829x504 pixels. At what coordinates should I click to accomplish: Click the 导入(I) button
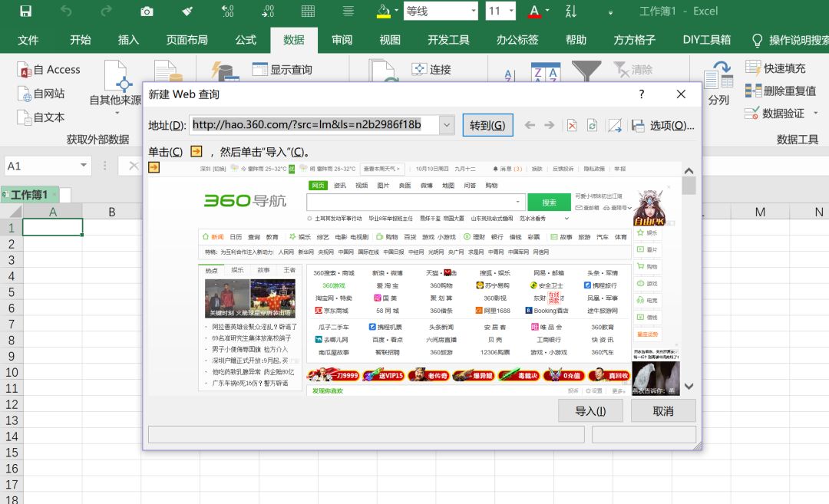[x=590, y=410]
